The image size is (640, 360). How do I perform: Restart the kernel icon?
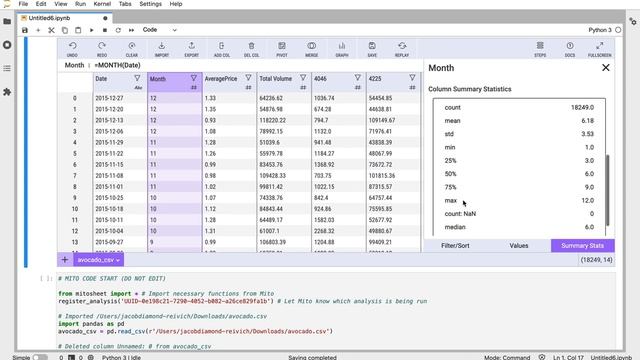[x=118, y=30]
